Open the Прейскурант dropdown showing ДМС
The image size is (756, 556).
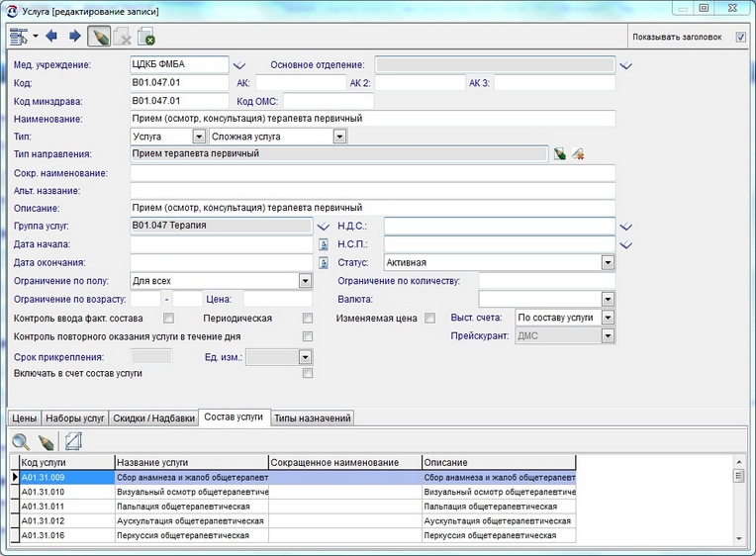click(x=608, y=336)
